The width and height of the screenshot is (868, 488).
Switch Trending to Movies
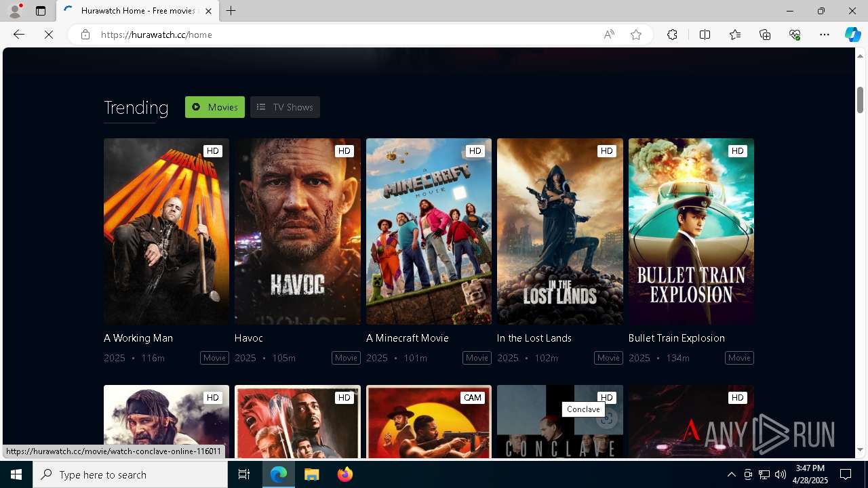(215, 107)
